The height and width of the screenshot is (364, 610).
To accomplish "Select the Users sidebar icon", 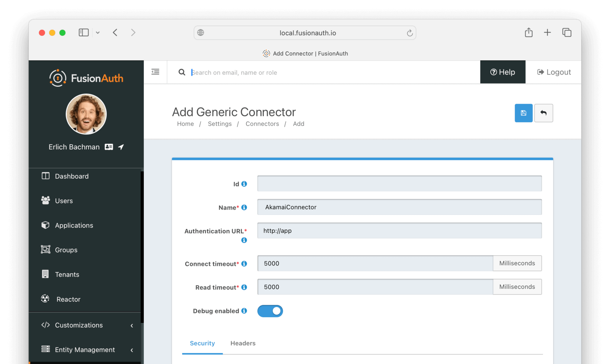I will pos(45,200).
